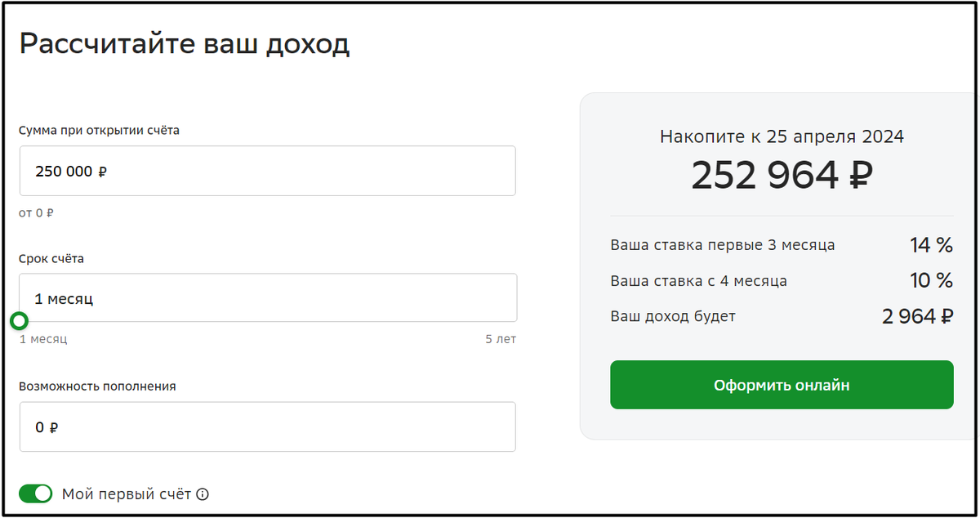The image size is (980, 518).
Task: Click the Рассчитайте ваш доход page title
Action: pyautogui.click(x=185, y=44)
